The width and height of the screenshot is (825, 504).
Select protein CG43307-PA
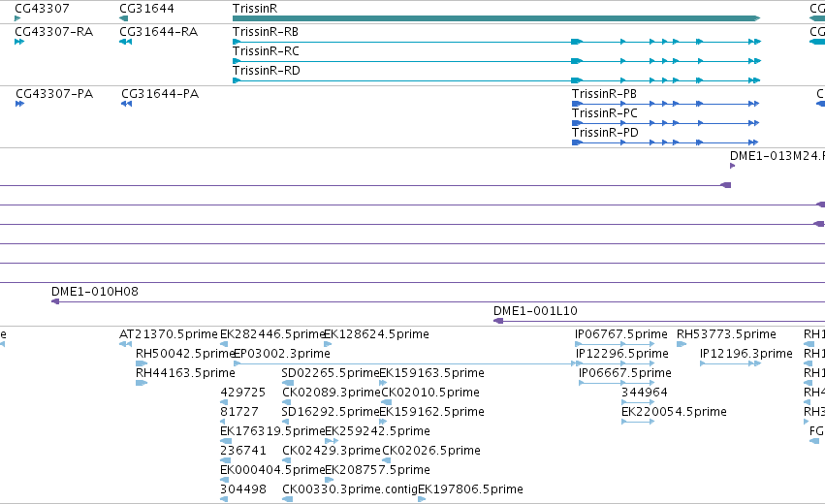(54, 94)
